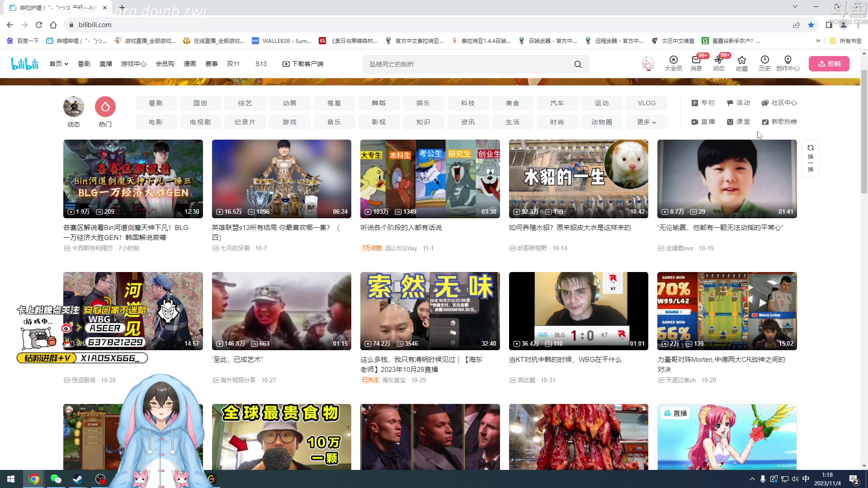Viewport: 868px width, 488px height.
Task: Click the address bar URL
Action: (95, 25)
